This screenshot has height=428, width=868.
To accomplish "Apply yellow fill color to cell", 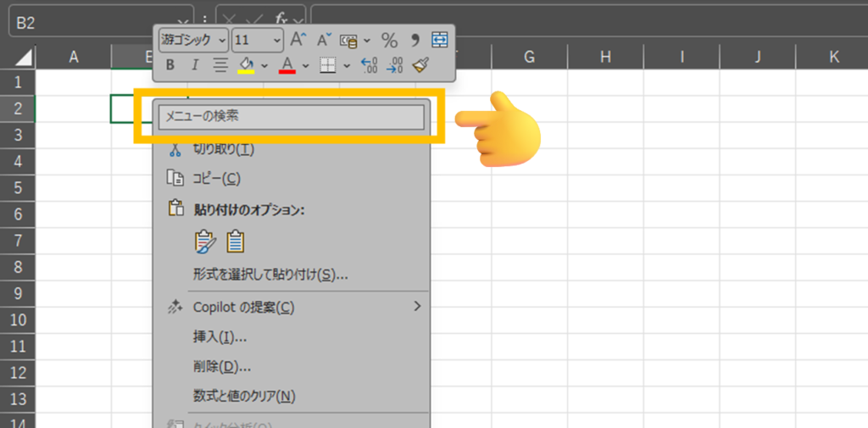I will [247, 65].
